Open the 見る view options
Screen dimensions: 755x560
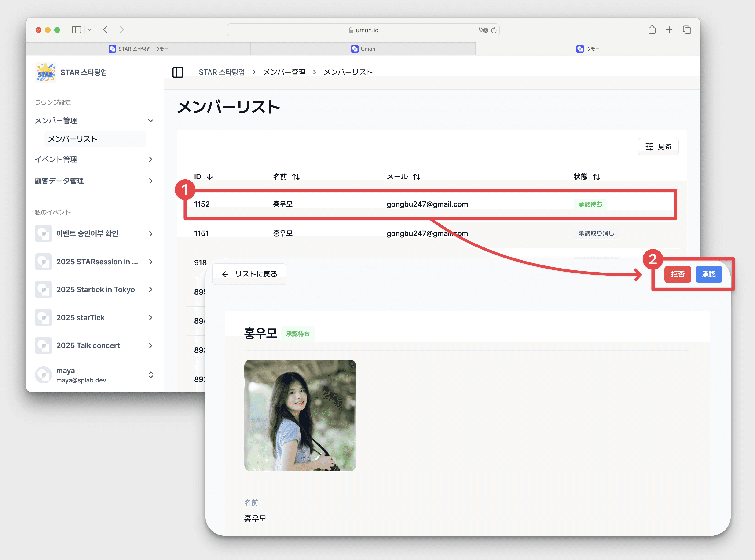pyautogui.click(x=658, y=147)
